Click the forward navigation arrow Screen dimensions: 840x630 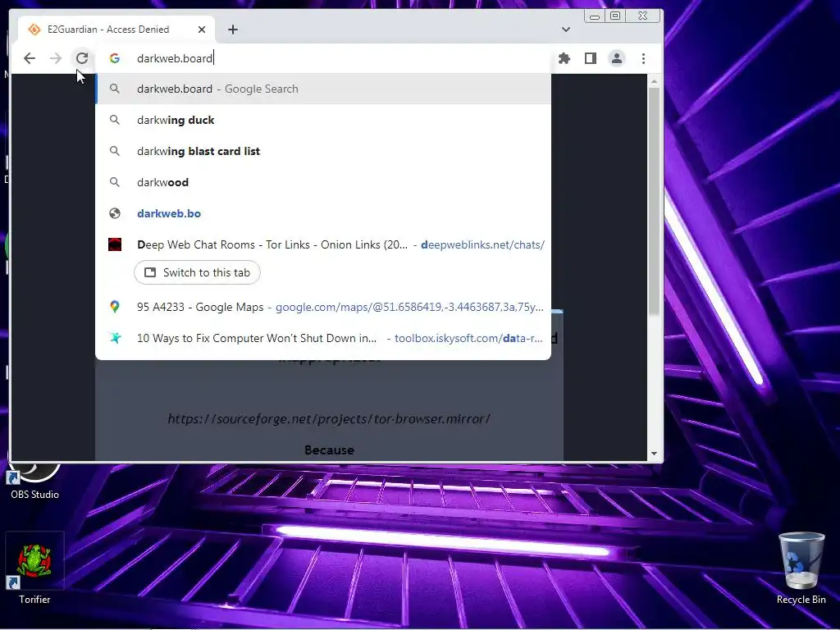click(56, 58)
